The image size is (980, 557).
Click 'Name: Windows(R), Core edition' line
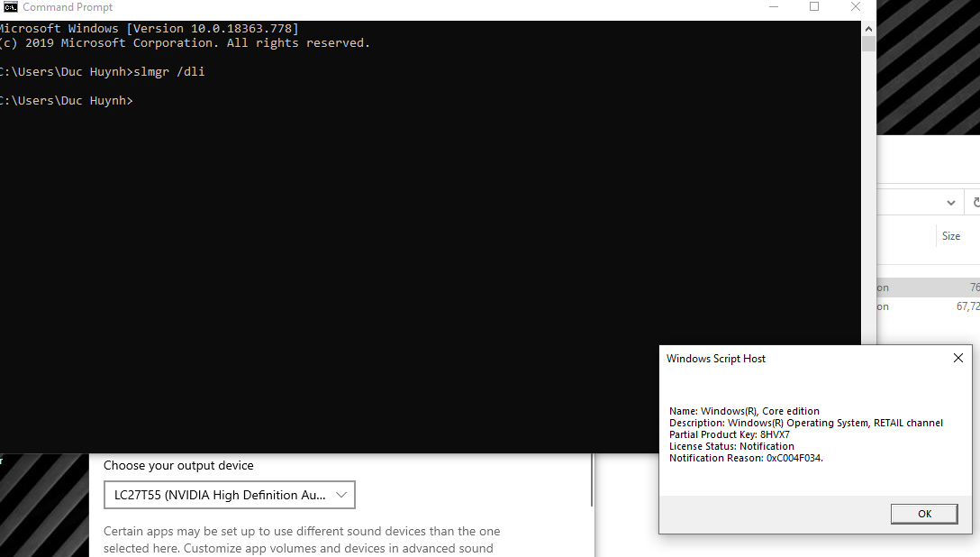[x=744, y=411]
